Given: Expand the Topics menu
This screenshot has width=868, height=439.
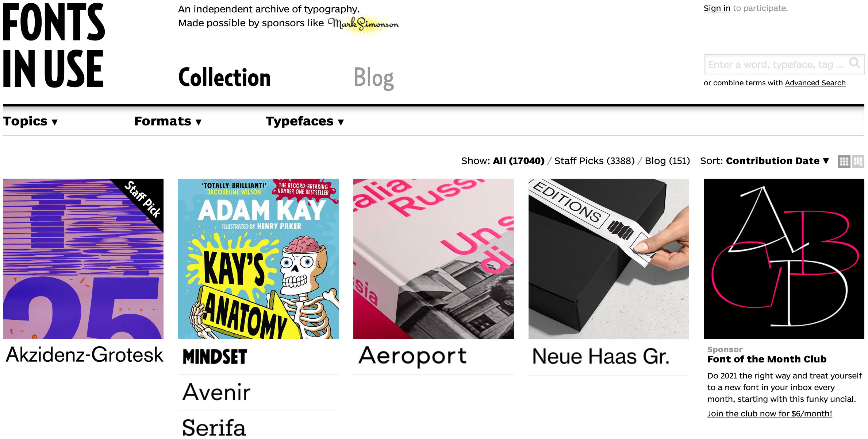Looking at the screenshot, I should [x=30, y=121].
